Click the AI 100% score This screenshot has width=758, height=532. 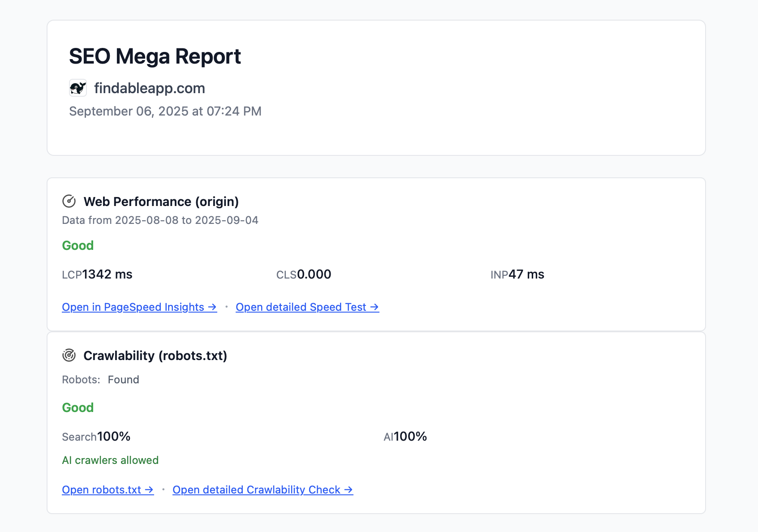pyautogui.click(x=405, y=437)
